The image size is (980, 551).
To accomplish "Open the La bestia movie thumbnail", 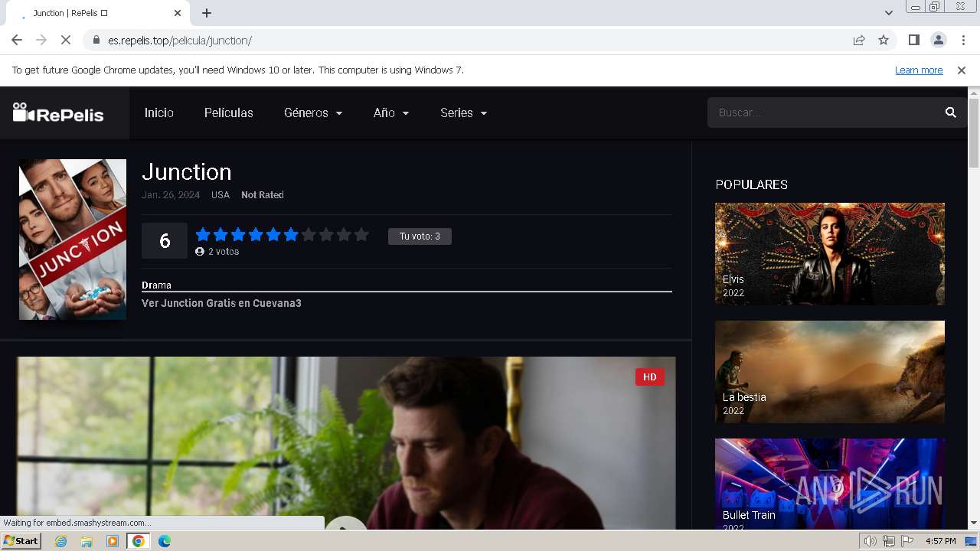I will (830, 372).
